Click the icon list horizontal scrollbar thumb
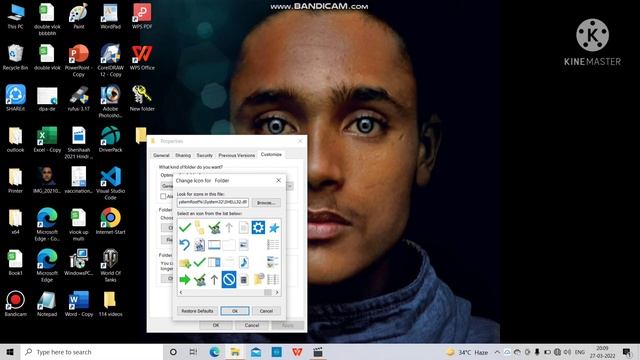 click(268, 292)
